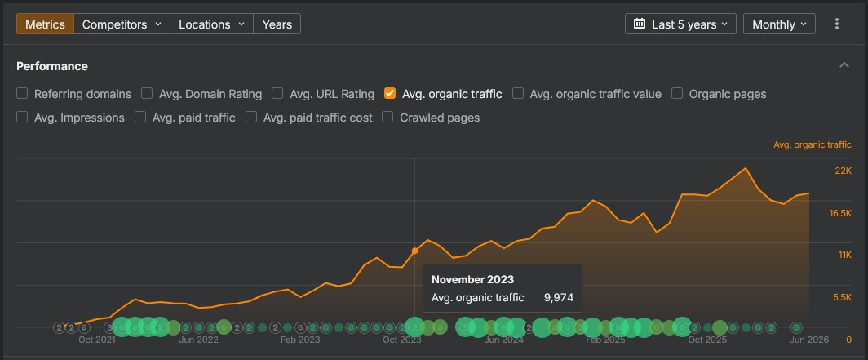Enable the Crawled pages checkbox
This screenshot has height=360, width=868.
[388, 117]
